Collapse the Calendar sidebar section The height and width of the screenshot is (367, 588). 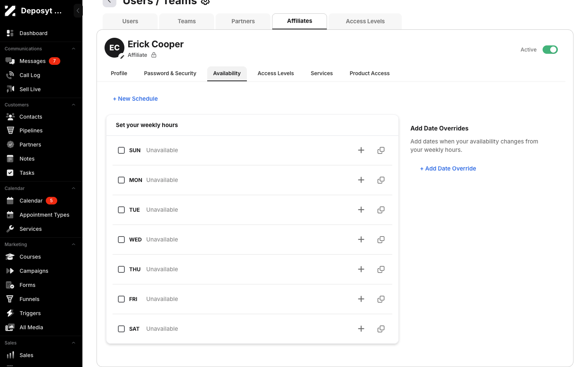(74, 188)
